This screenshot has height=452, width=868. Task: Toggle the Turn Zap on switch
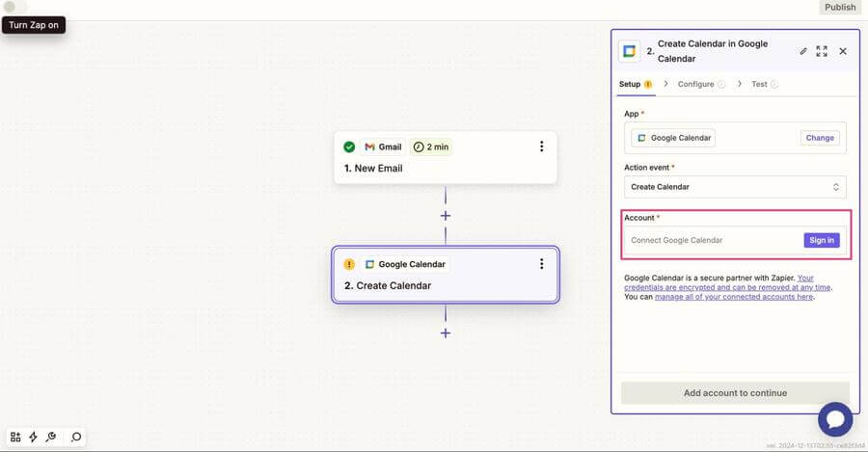pos(14,7)
